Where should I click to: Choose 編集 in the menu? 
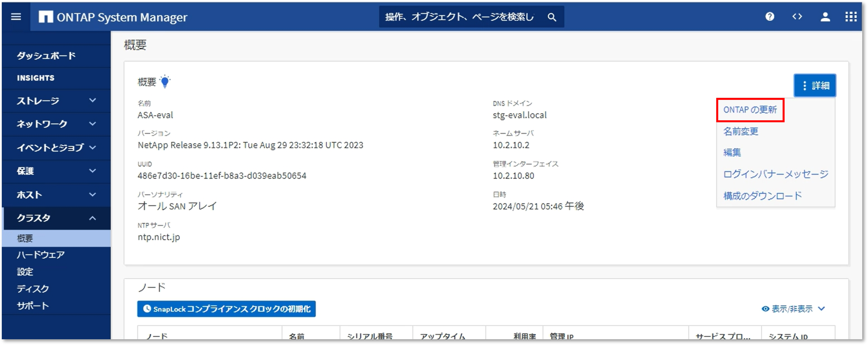[732, 152]
